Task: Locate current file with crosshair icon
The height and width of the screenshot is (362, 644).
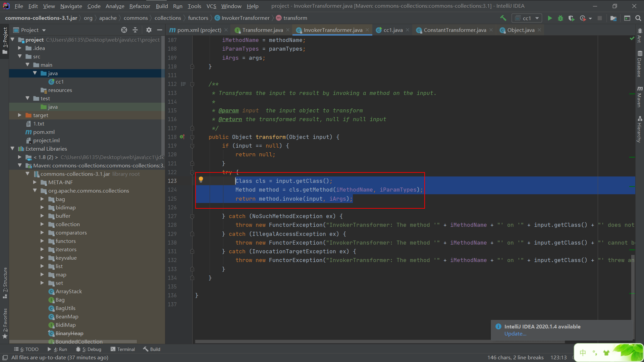Action: coord(124,30)
